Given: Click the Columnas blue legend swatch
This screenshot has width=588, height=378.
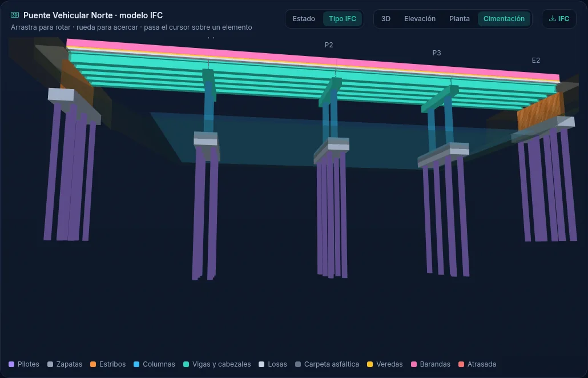Looking at the screenshot, I should [136, 364].
